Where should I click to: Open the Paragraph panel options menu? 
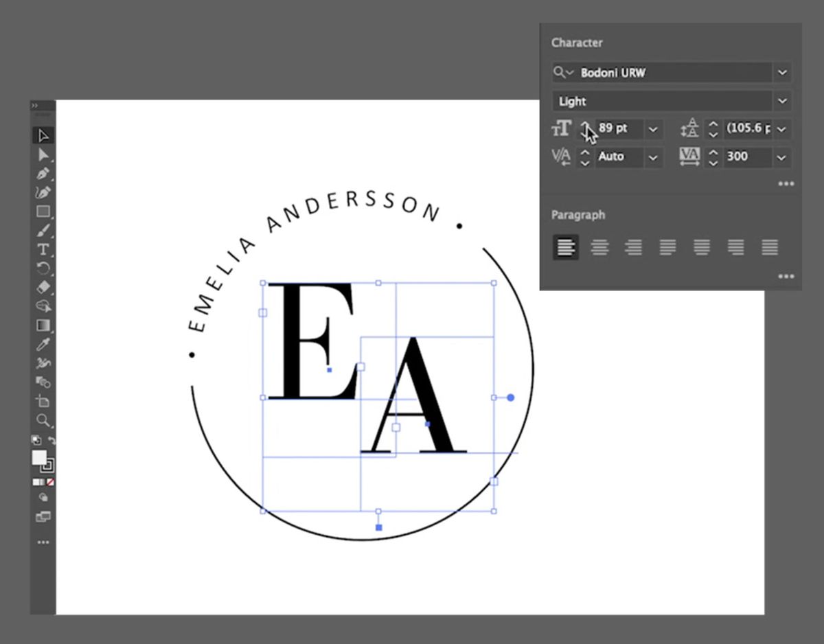(x=787, y=276)
